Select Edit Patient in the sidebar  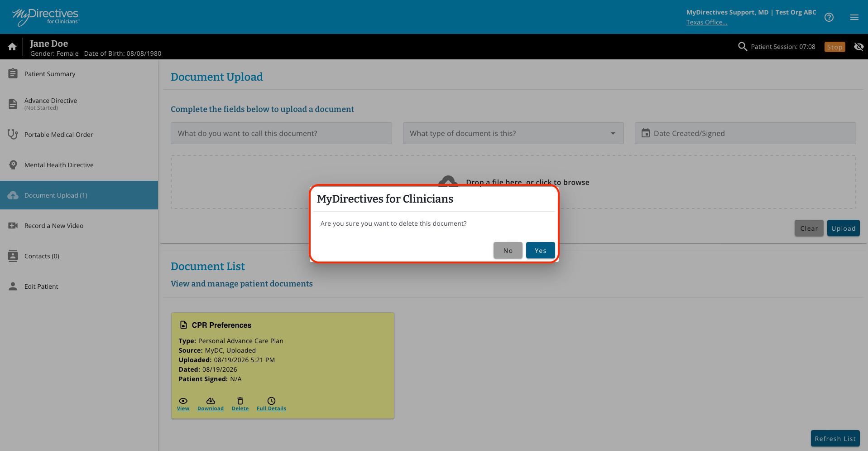tap(79, 286)
